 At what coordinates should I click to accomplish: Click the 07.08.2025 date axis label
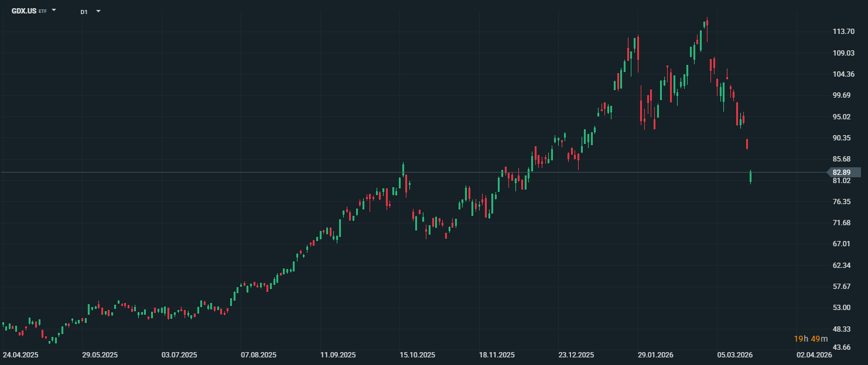pyautogui.click(x=258, y=355)
